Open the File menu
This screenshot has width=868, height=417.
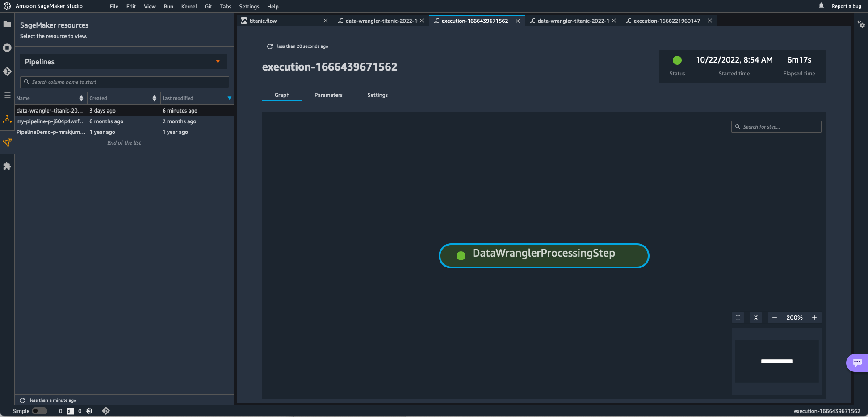click(114, 7)
